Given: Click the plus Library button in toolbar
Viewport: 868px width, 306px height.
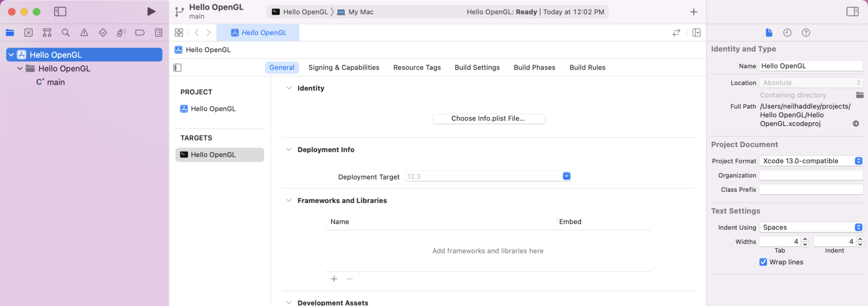Looking at the screenshot, I should (693, 12).
